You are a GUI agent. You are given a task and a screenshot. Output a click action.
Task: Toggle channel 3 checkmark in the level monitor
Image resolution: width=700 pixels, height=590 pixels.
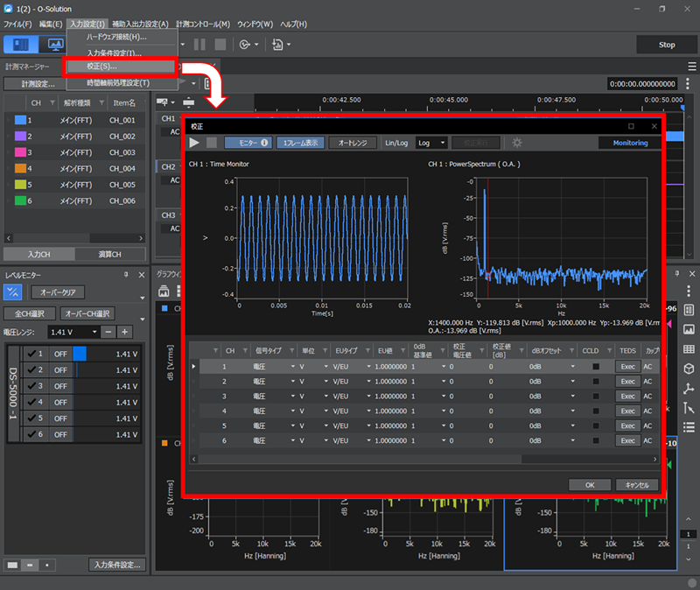tap(31, 386)
